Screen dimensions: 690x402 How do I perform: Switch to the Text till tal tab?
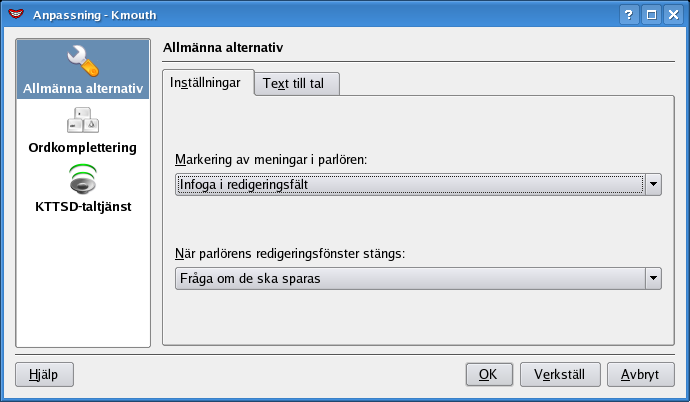click(296, 85)
